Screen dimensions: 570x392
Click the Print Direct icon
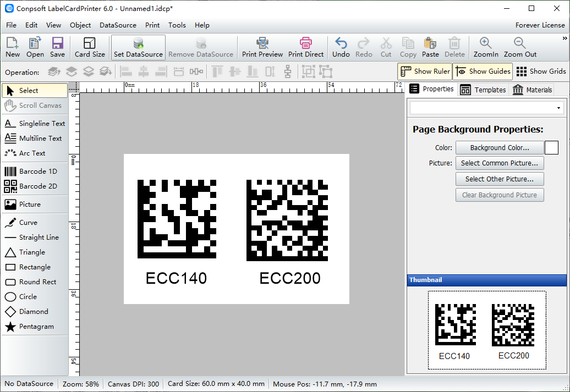[306, 47]
